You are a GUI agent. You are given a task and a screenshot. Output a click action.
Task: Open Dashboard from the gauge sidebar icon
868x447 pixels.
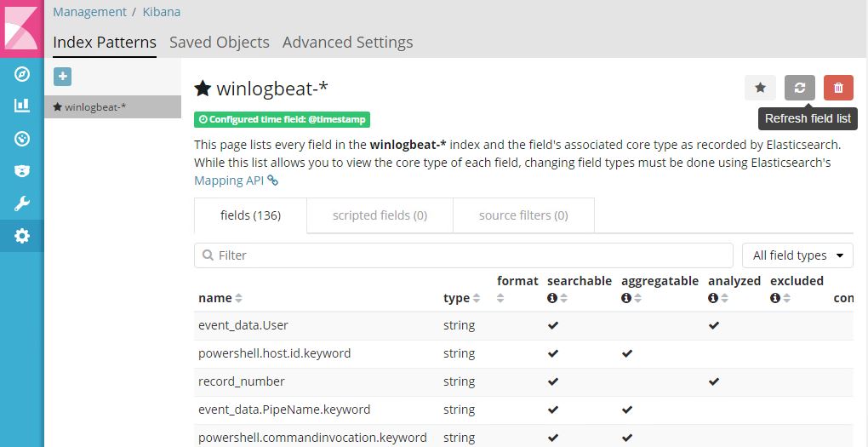[22, 138]
